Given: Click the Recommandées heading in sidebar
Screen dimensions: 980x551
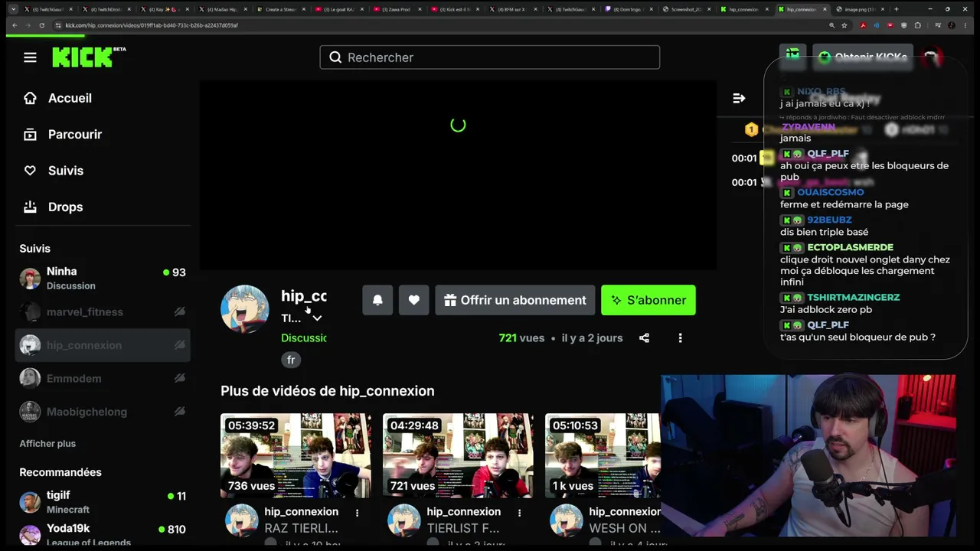Looking at the screenshot, I should [60, 472].
